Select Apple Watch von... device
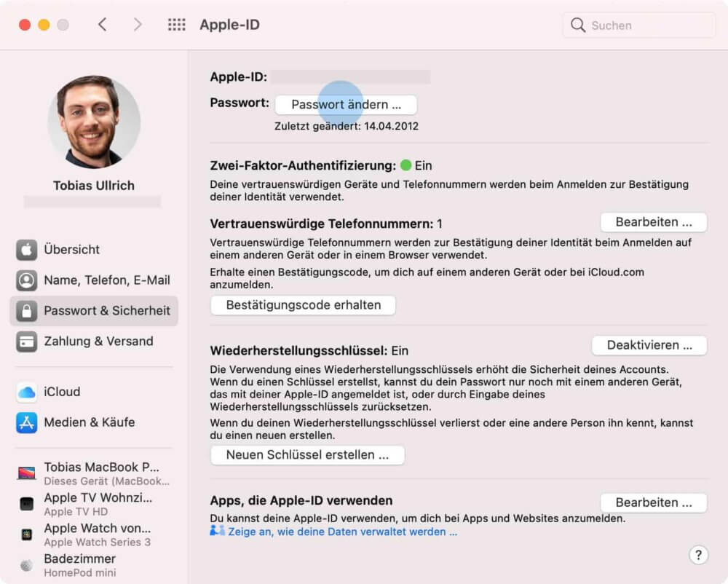The image size is (728, 584). 94,534
